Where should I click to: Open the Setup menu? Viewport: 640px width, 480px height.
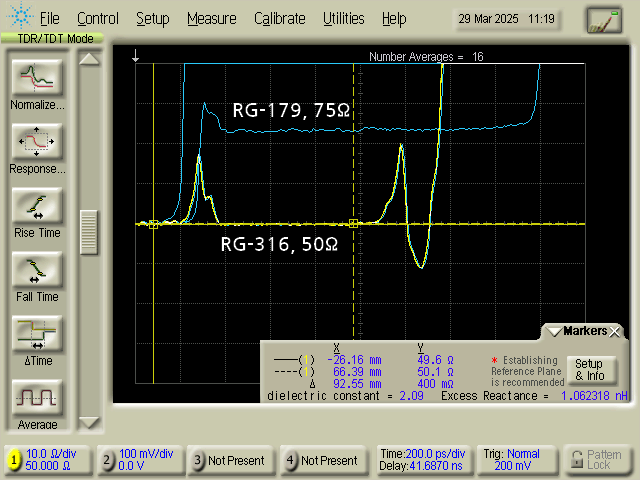pyautogui.click(x=153, y=19)
